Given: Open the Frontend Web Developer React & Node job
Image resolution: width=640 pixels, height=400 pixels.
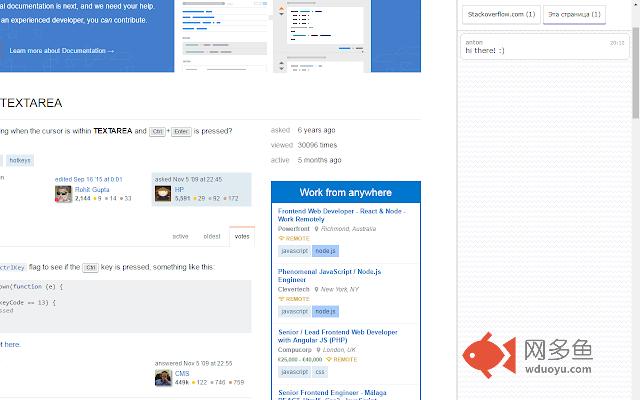Looking at the screenshot, I should [x=341, y=215].
